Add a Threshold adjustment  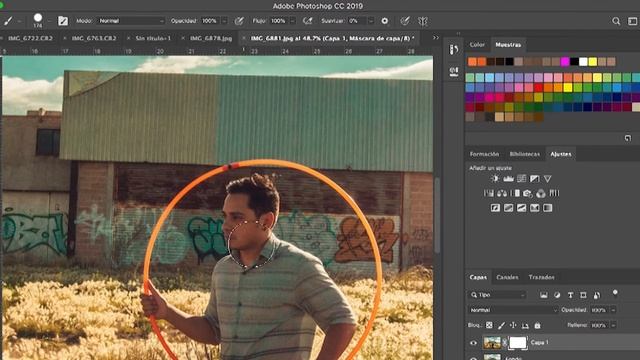tap(521, 208)
